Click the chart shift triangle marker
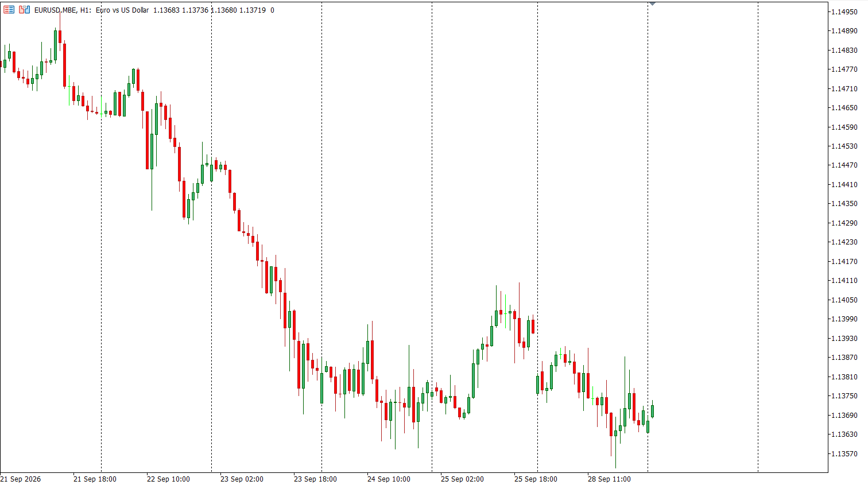The image size is (868, 485). click(652, 3)
